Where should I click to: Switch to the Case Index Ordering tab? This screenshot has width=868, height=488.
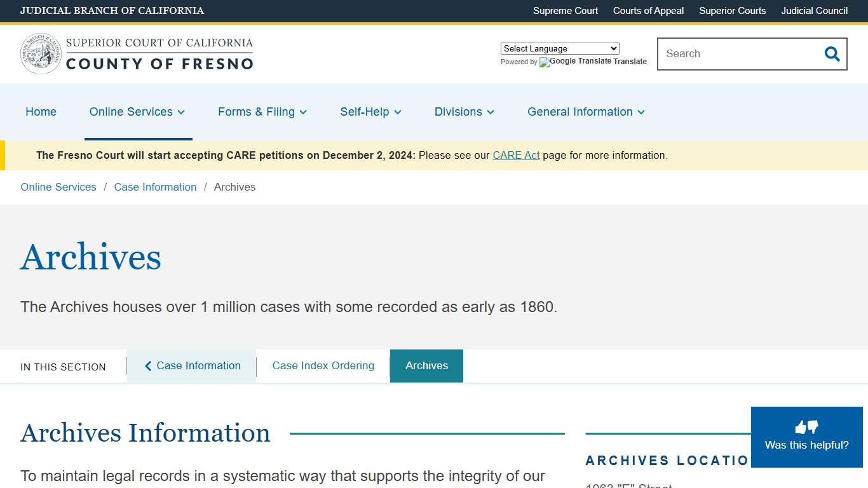pos(323,366)
